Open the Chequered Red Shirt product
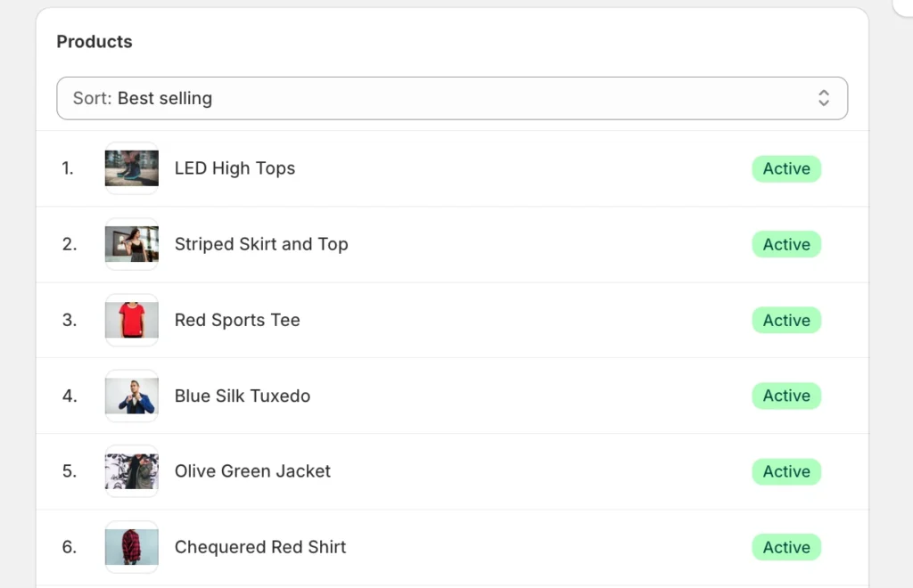 [260, 547]
